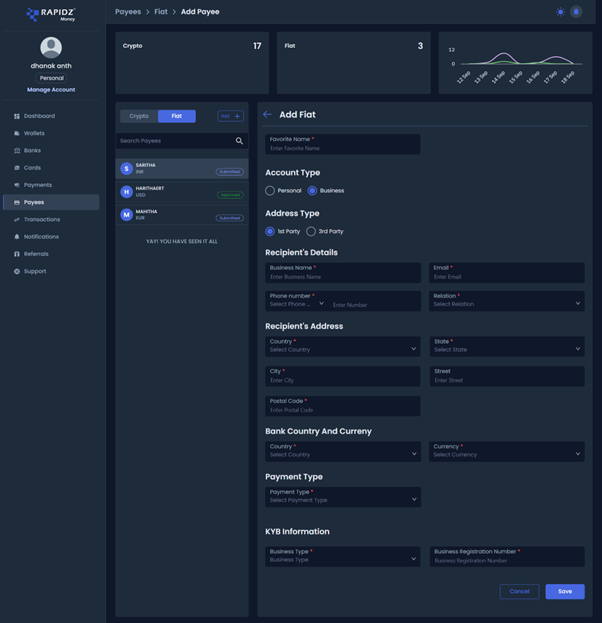Click the City input field
The image size is (602, 623).
(343, 376)
